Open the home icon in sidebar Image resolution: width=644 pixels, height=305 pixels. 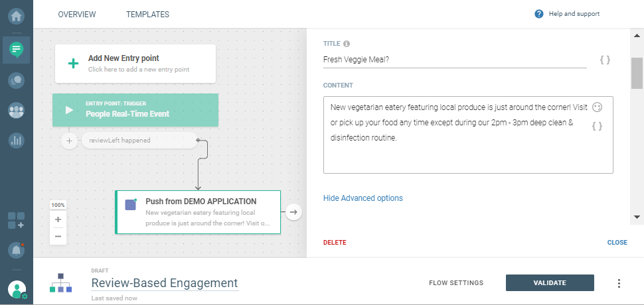17,14
